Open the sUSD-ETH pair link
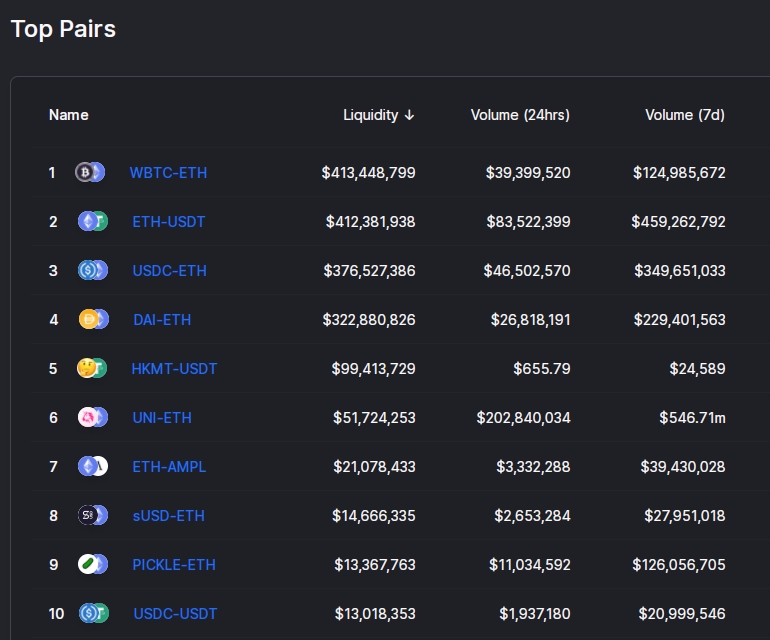The width and height of the screenshot is (770, 640). pos(168,516)
